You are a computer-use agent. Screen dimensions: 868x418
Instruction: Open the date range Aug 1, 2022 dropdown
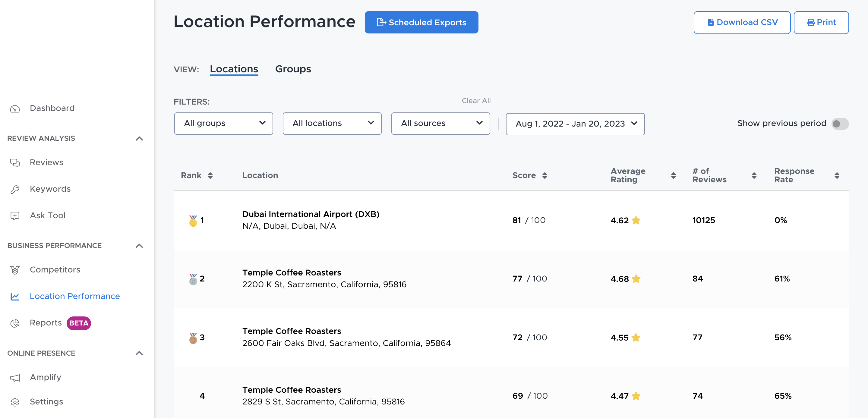575,124
